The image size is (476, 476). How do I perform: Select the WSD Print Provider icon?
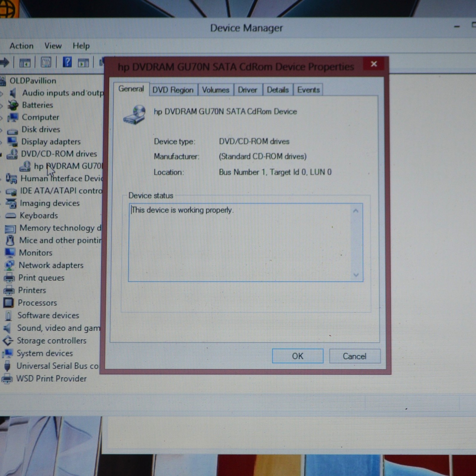coord(7,379)
